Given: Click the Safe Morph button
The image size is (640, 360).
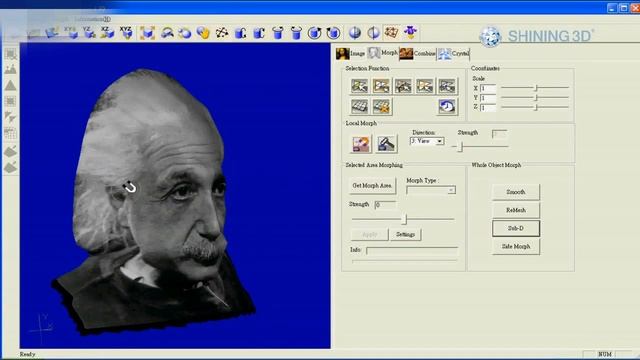Looking at the screenshot, I should pos(516,247).
